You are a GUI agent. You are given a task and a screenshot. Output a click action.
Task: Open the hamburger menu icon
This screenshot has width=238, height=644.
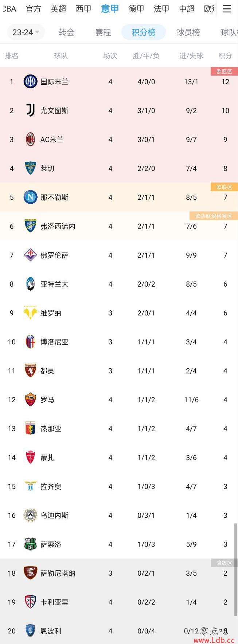pos(227,9)
